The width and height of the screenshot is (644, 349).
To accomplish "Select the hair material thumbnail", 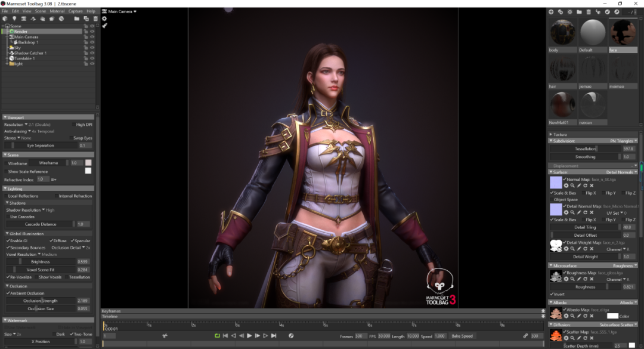I will point(562,68).
